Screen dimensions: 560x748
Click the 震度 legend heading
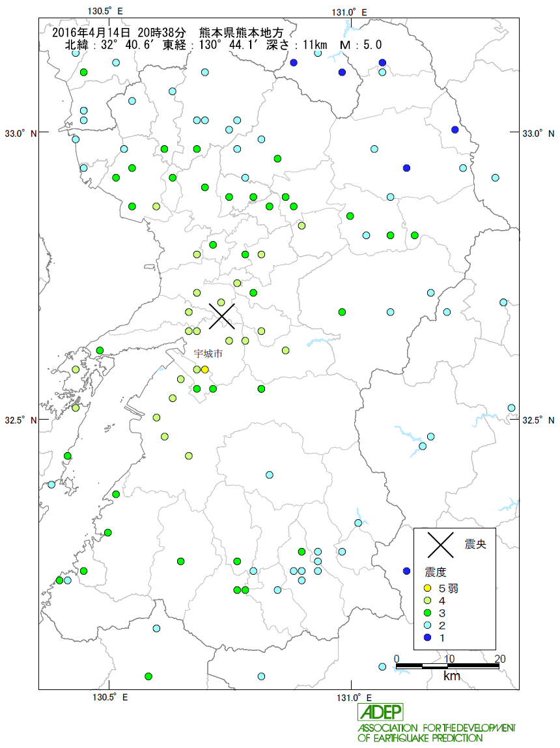click(x=435, y=572)
